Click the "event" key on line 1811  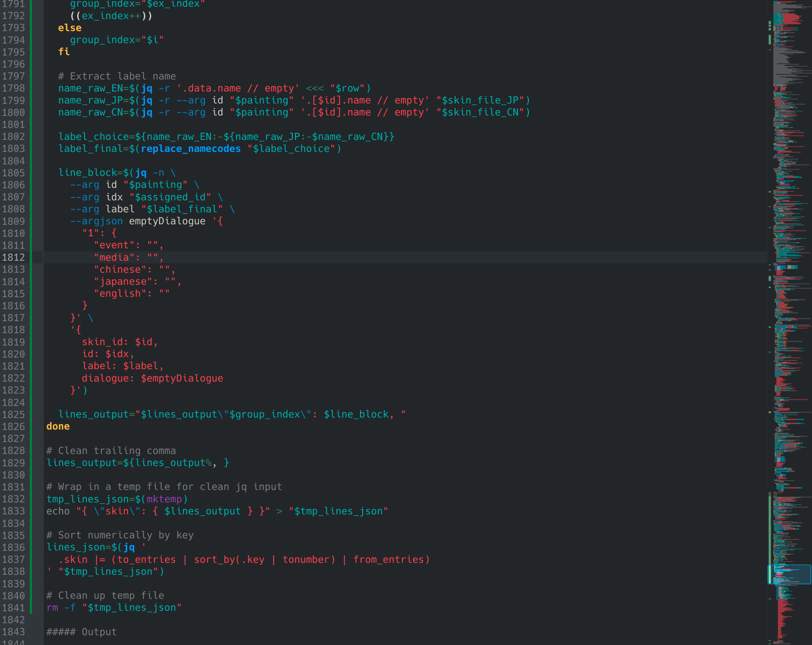click(114, 245)
